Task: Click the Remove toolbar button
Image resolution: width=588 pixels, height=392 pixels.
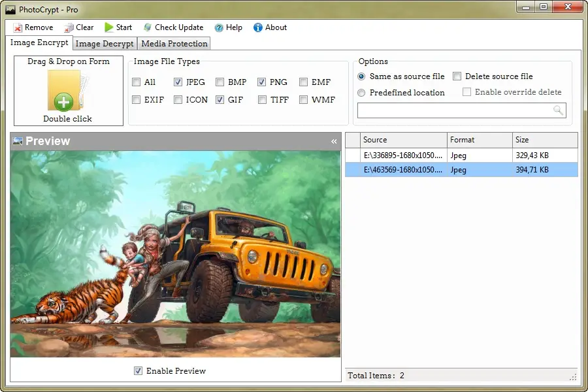Action: tap(33, 27)
